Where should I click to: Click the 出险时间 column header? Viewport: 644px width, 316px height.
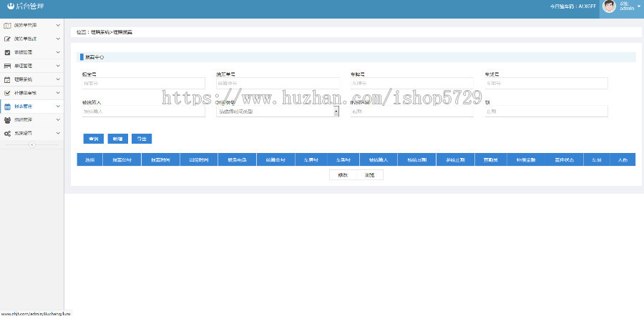199,159
